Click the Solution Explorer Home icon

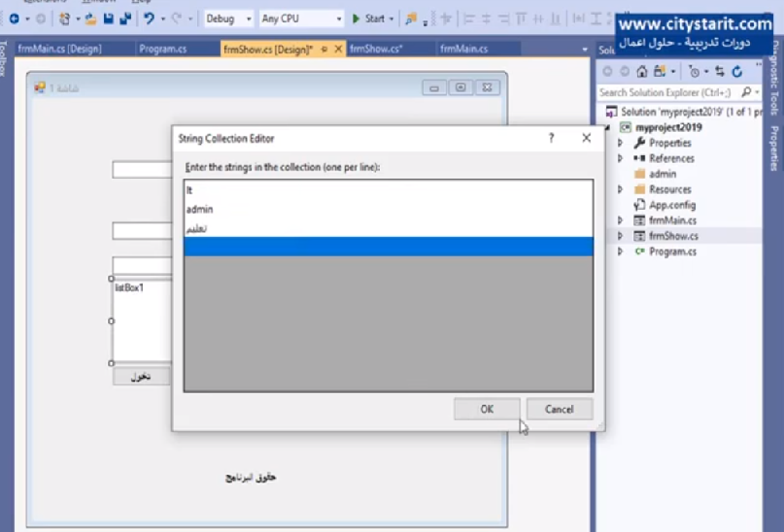click(642, 72)
